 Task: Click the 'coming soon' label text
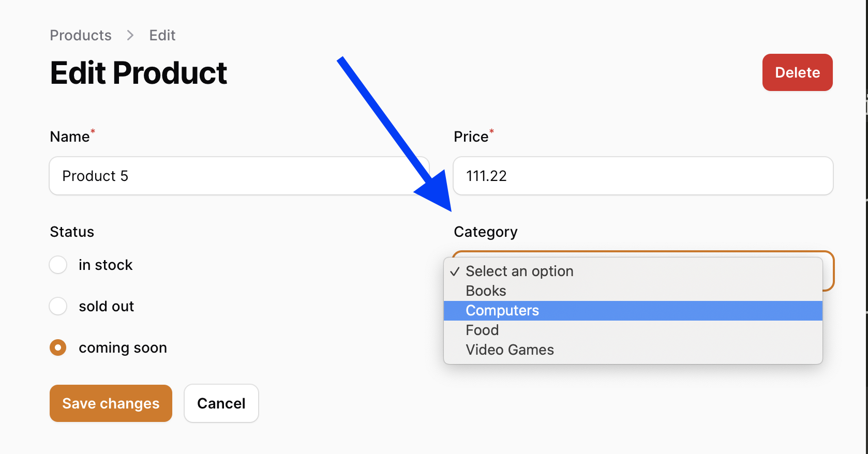(x=123, y=347)
